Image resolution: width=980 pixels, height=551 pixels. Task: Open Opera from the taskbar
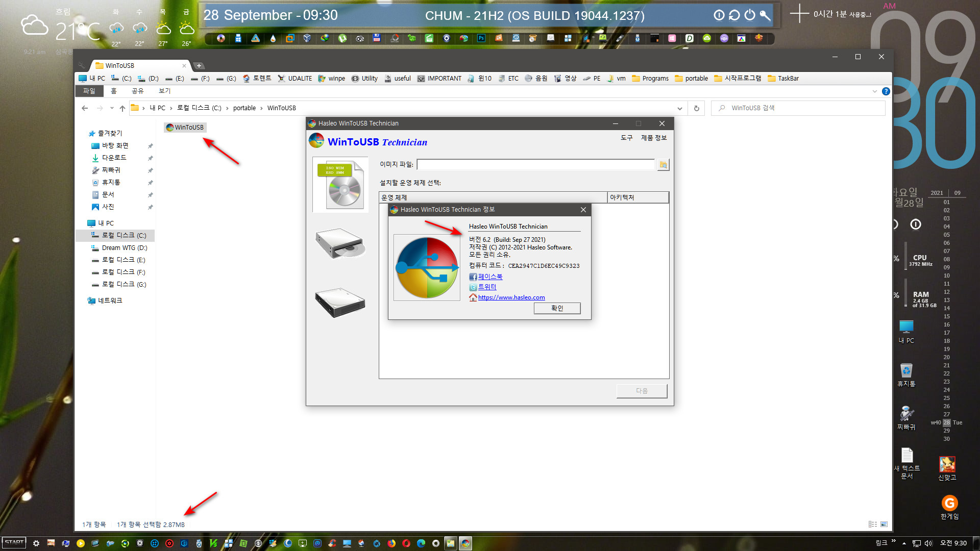tap(406, 543)
